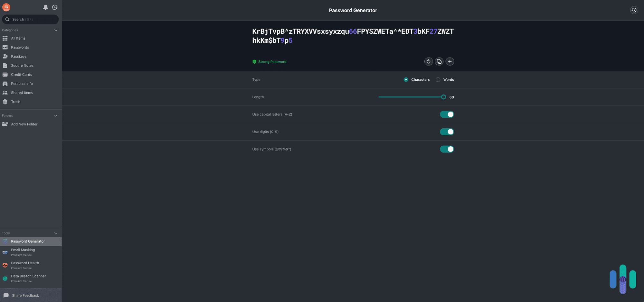Copy the generated password

coord(439,61)
